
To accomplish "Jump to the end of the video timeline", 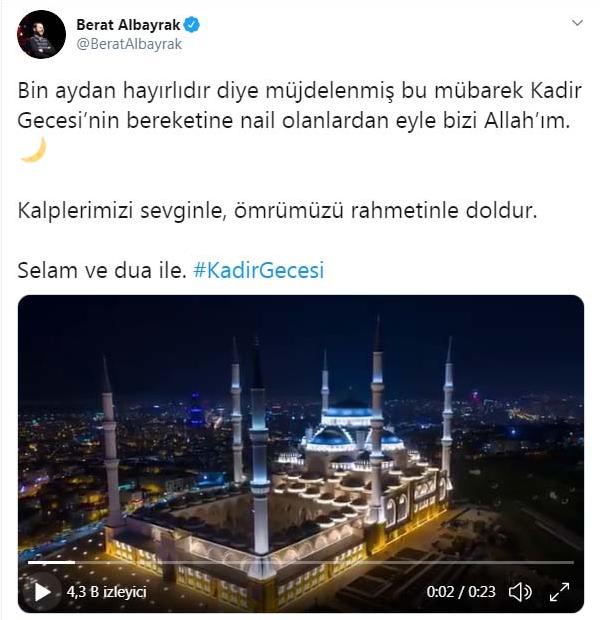I will point(573,562).
